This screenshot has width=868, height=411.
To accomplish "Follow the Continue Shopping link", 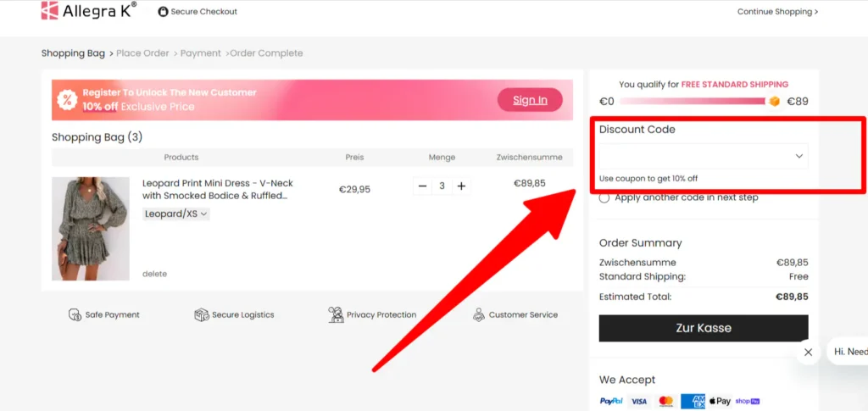I will (x=777, y=12).
